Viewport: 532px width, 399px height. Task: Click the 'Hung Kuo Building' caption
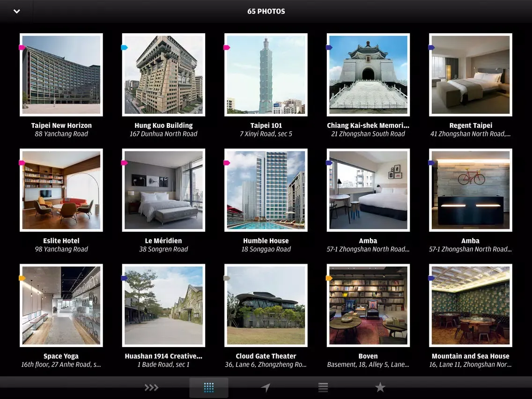163,126
